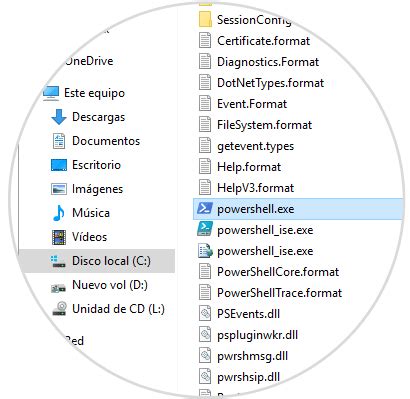Select PSEvents.dll file name

coord(248,314)
